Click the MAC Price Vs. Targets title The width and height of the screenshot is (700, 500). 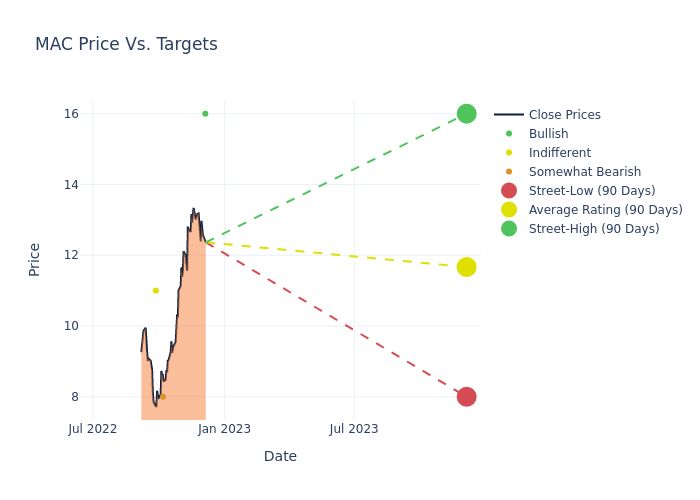coord(126,45)
